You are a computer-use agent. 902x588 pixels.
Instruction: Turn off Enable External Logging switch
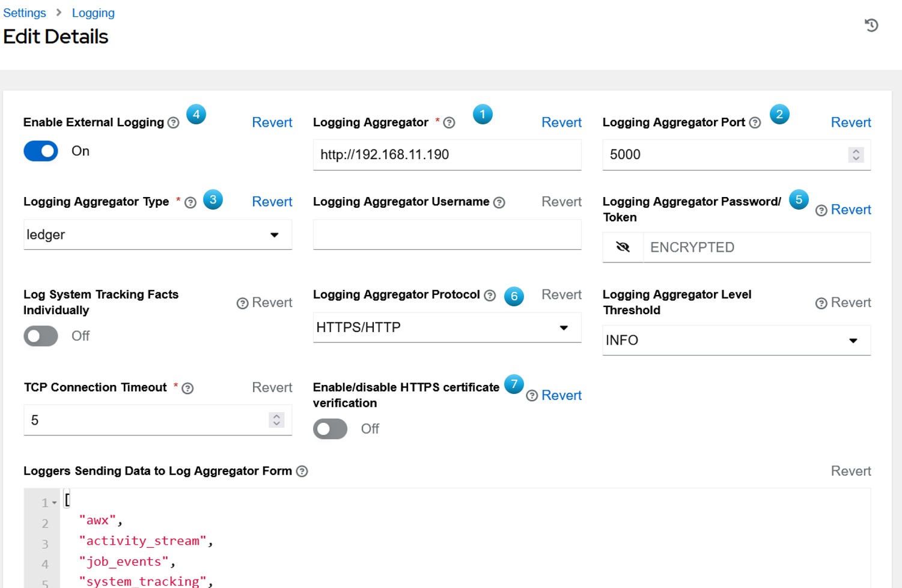click(41, 151)
